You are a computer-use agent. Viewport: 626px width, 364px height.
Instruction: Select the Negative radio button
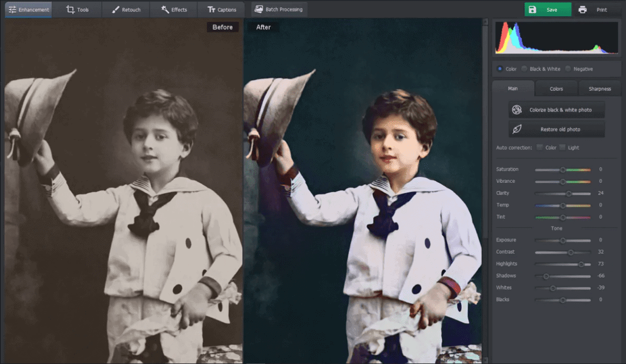click(568, 69)
